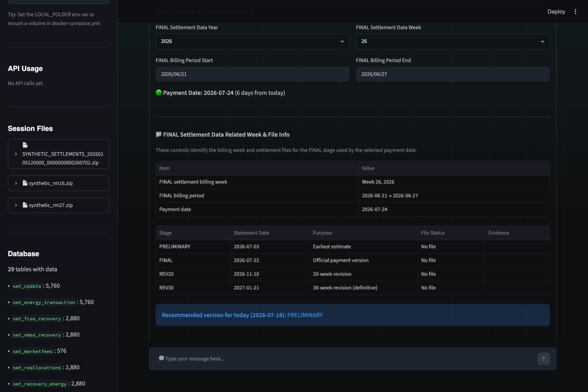Viewport: 588px width, 392px height.
Task: Click the Purpose column header
Action: pos(364,233)
